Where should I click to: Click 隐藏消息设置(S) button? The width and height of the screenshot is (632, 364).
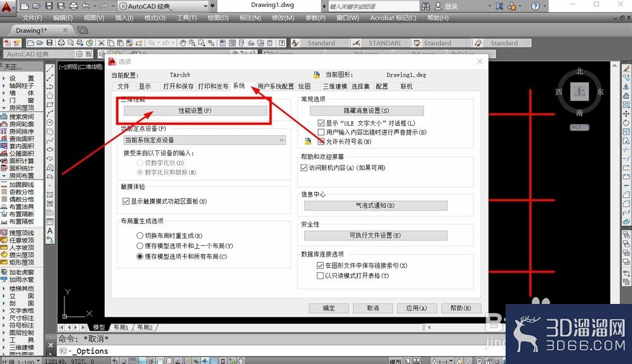point(367,111)
